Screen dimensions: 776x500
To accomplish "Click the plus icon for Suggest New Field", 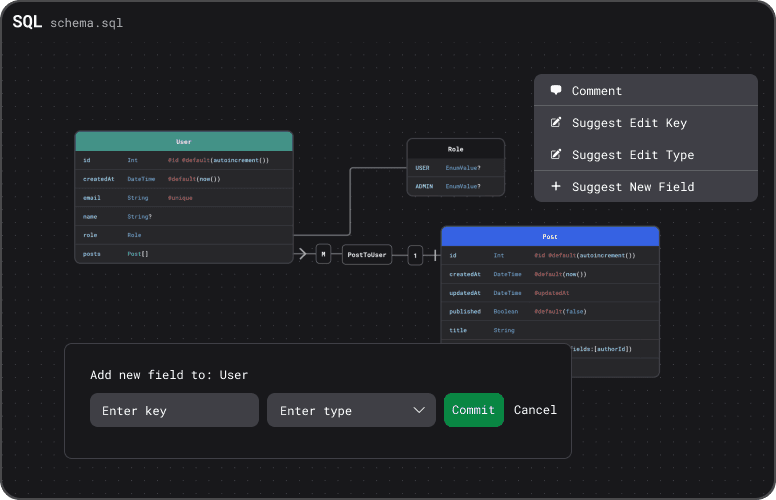I will coord(556,187).
